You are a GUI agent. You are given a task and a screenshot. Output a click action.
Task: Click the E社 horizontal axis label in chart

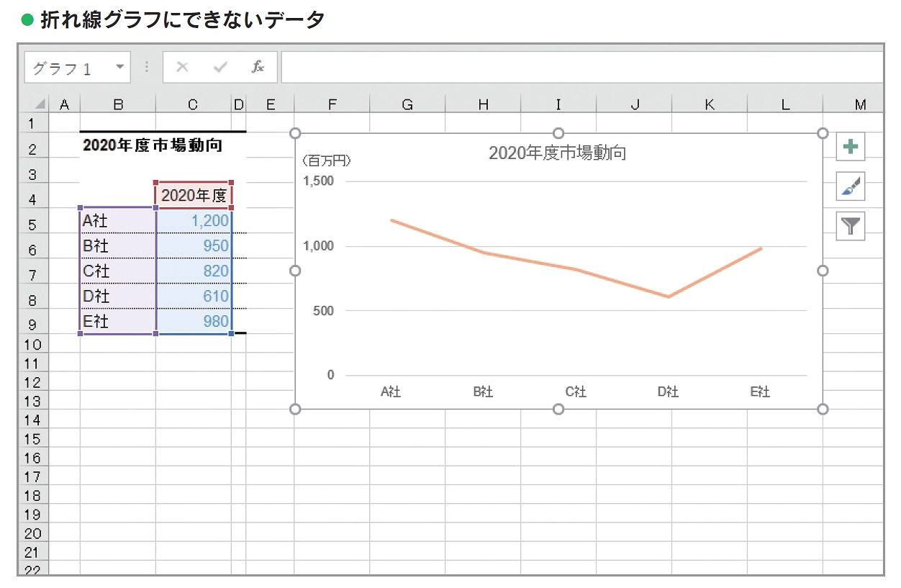[759, 392]
